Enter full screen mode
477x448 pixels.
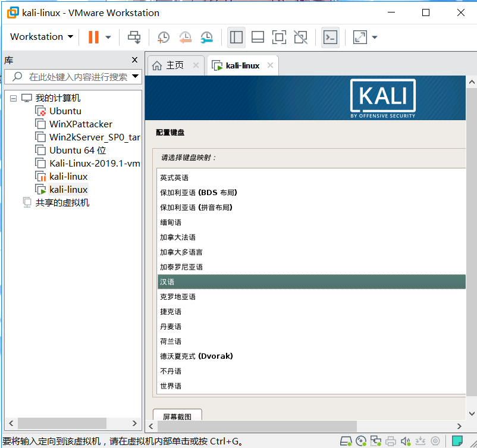pos(279,37)
